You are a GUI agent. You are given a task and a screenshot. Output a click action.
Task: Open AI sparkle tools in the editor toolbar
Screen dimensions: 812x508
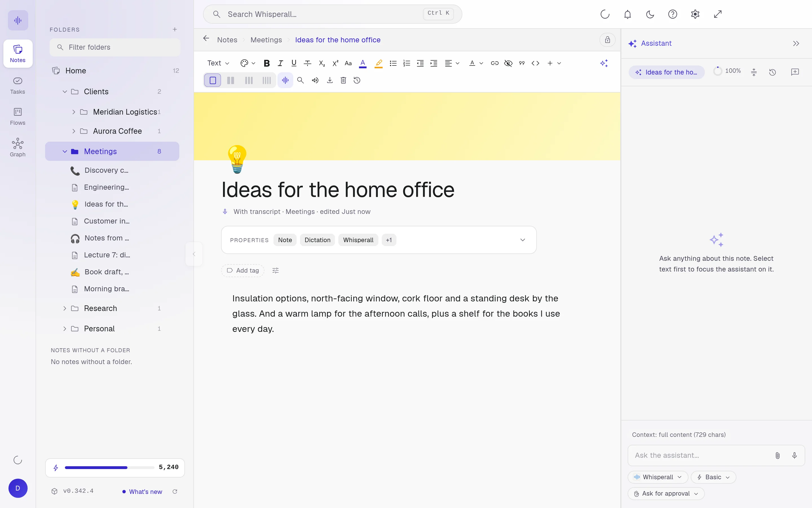pyautogui.click(x=604, y=63)
